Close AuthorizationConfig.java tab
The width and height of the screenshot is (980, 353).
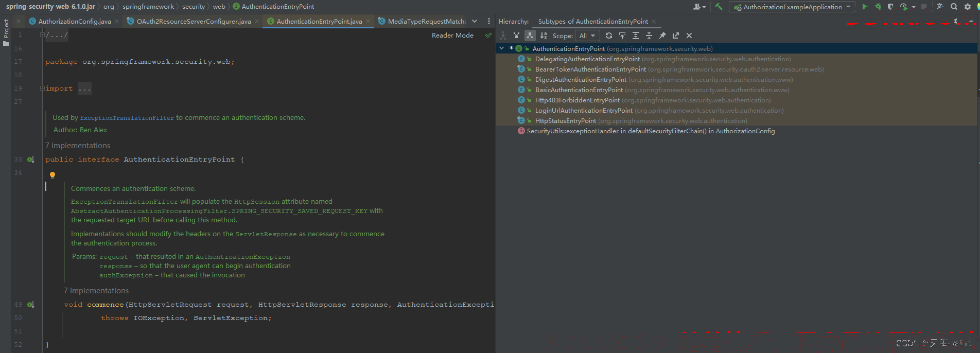pyautogui.click(x=117, y=21)
